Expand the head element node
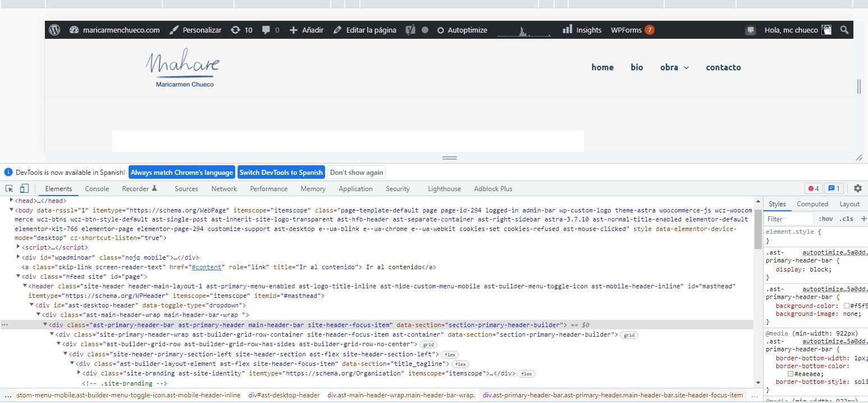Image resolution: width=868 pixels, height=403 pixels. click(12, 200)
